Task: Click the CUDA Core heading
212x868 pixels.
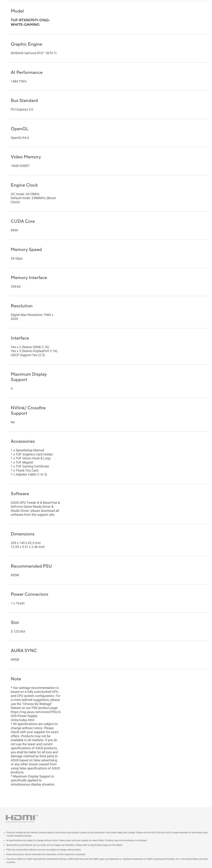Action: click(23, 221)
